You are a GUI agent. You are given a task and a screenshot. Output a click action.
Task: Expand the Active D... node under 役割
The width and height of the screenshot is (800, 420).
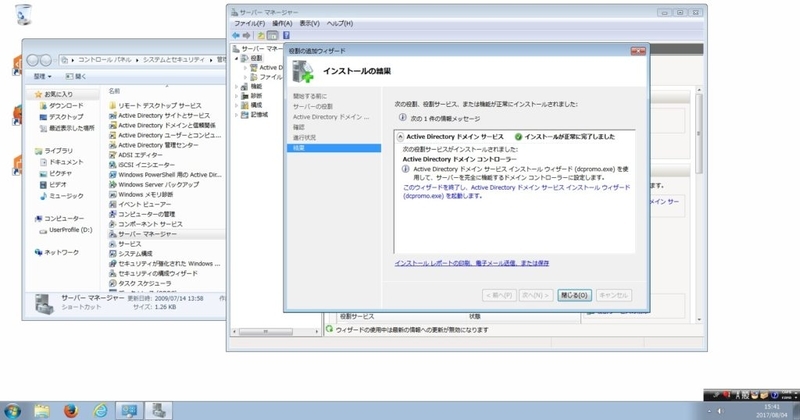[x=245, y=68]
